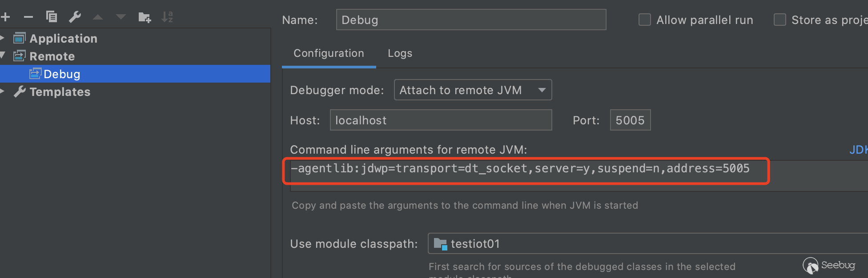Toggle the Store as project file checkbox
This screenshot has width=868, height=278.
pos(780,20)
